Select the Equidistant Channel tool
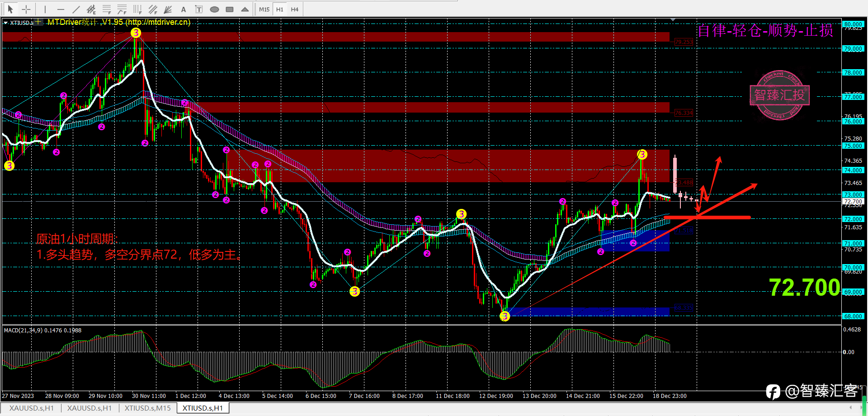Image resolution: width=868 pixels, height=416 pixels. tap(91, 9)
